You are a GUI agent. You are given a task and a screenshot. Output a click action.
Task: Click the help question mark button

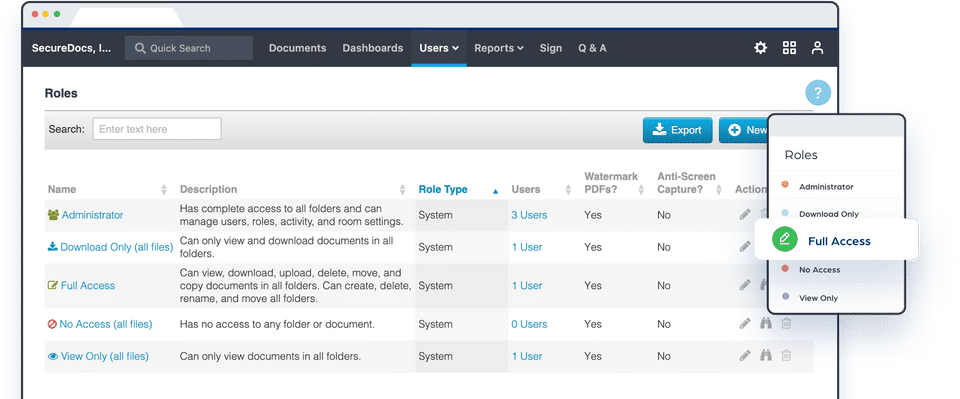click(x=818, y=93)
